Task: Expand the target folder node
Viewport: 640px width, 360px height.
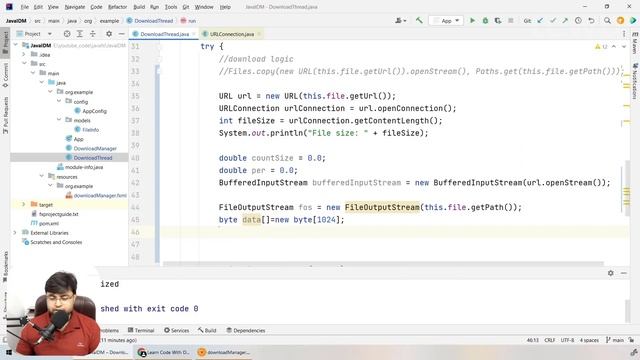Action: tap(24, 204)
